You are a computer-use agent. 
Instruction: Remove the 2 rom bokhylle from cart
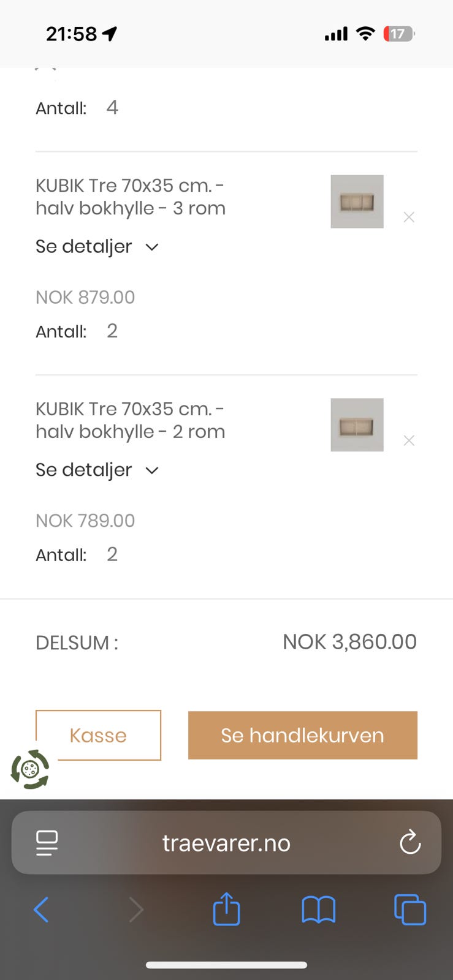coord(409,440)
